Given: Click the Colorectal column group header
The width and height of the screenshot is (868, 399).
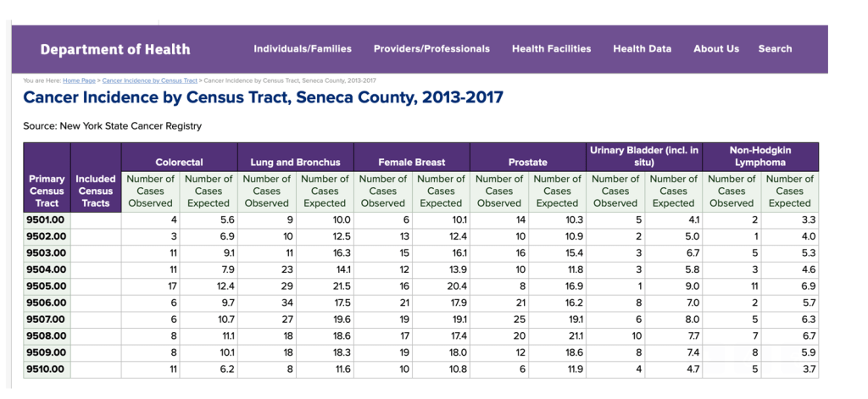Looking at the screenshot, I should pyautogui.click(x=180, y=162).
